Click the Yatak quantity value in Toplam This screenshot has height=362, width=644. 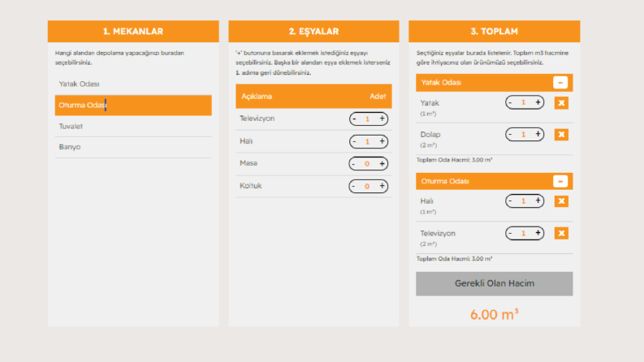tap(523, 102)
